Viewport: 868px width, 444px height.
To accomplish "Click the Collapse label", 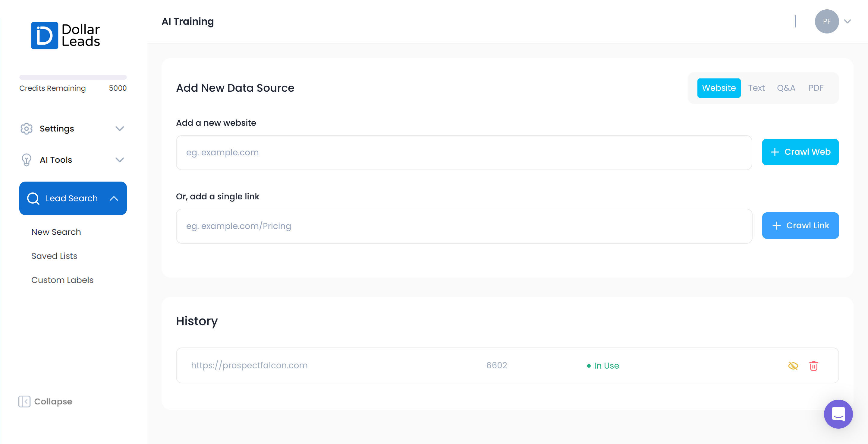I will 53,401.
